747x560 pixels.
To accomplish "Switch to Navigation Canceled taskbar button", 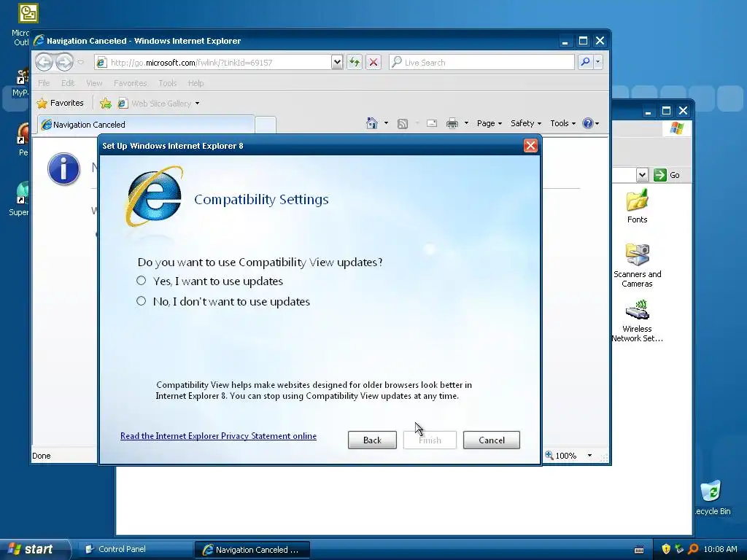I will (x=252, y=550).
